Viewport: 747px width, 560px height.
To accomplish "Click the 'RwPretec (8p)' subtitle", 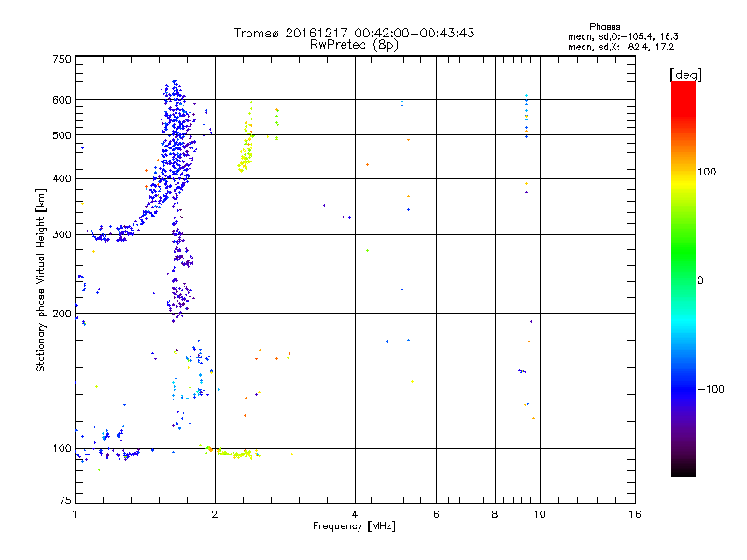I will pos(354,45).
